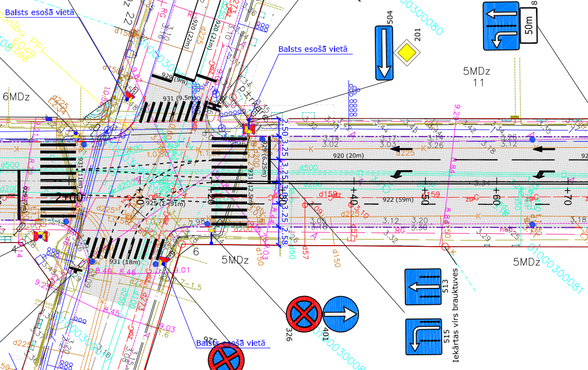The image size is (588, 370).
Task: Click the 50m distance plate
Action: click(529, 23)
